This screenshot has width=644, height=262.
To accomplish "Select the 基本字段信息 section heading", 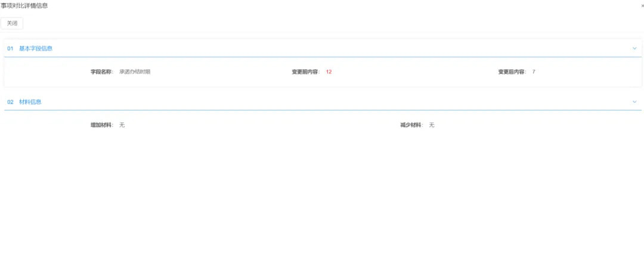I will coord(36,48).
